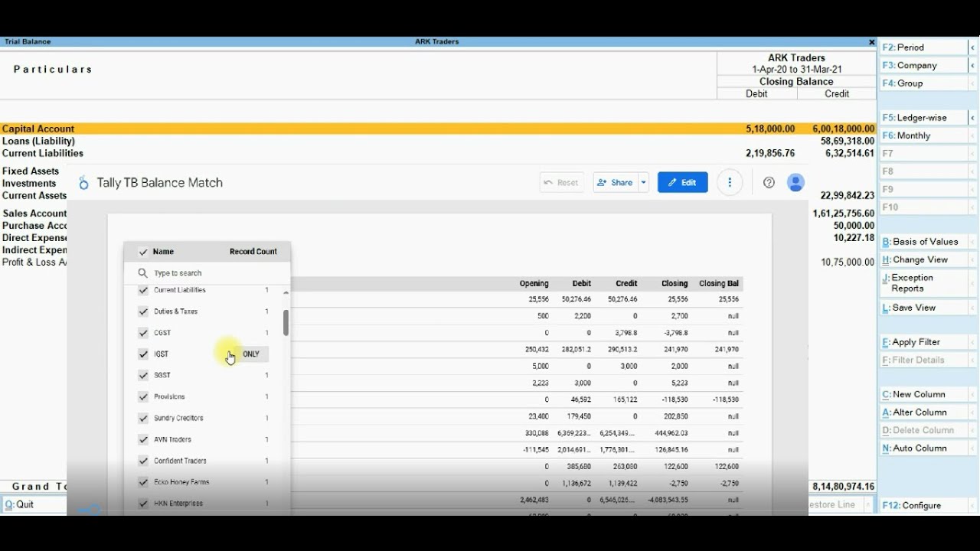
Task: Close the Trial Balance window with X
Action: tap(871, 42)
